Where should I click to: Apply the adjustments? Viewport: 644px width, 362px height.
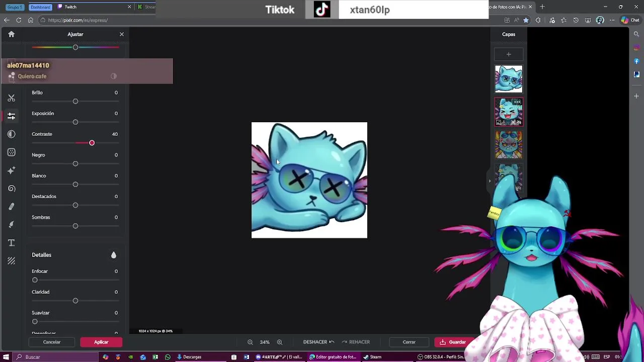pyautogui.click(x=101, y=342)
